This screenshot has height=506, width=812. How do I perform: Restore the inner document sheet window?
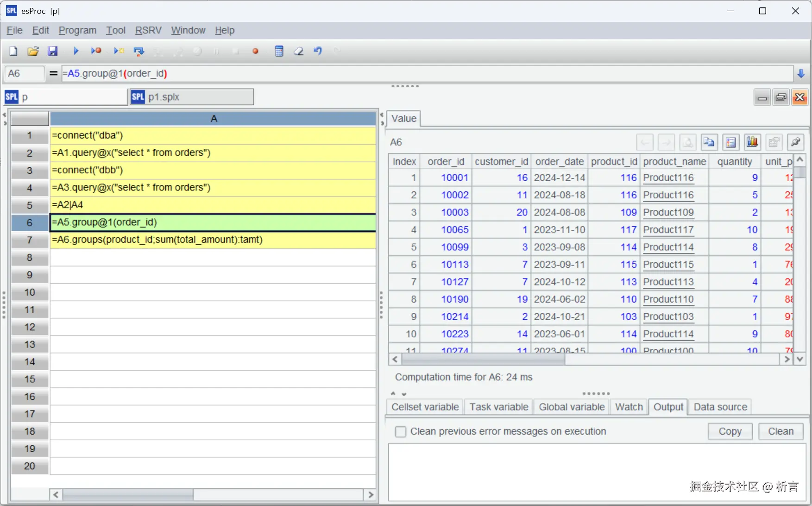coord(781,97)
